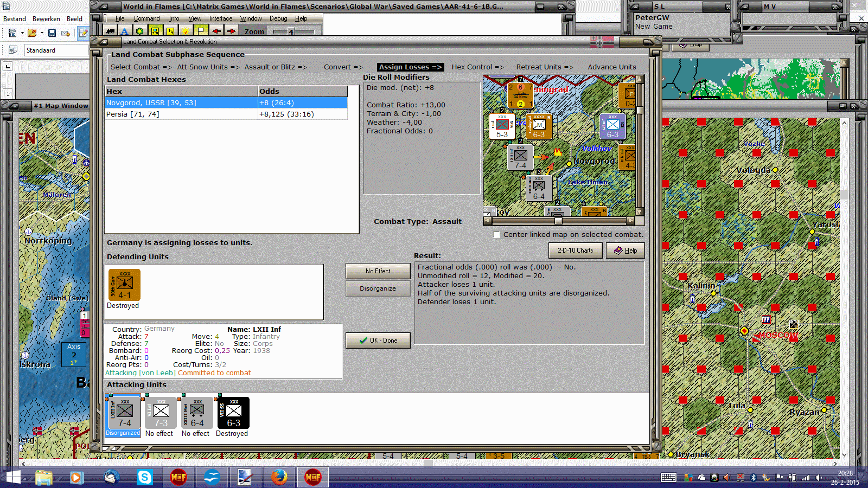Click the Odds column header
The width and height of the screenshot is (868, 488).
click(303, 92)
